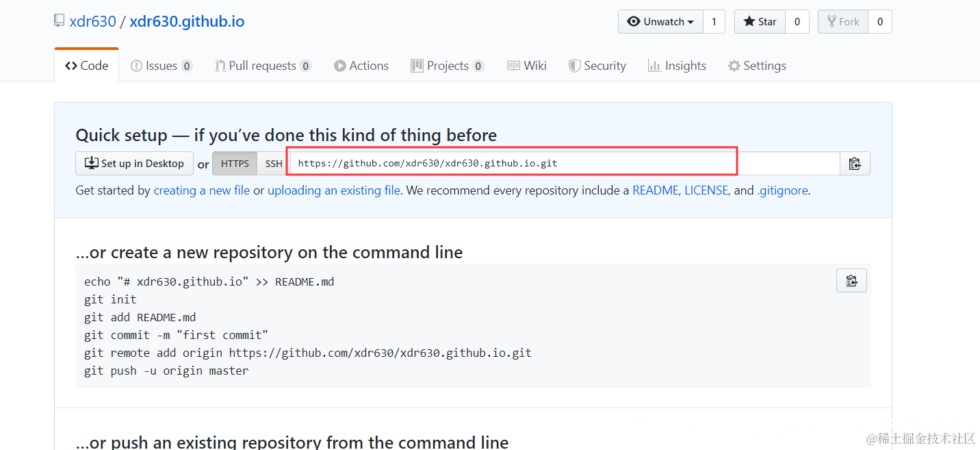
Task: Star this repository
Action: pos(760,22)
